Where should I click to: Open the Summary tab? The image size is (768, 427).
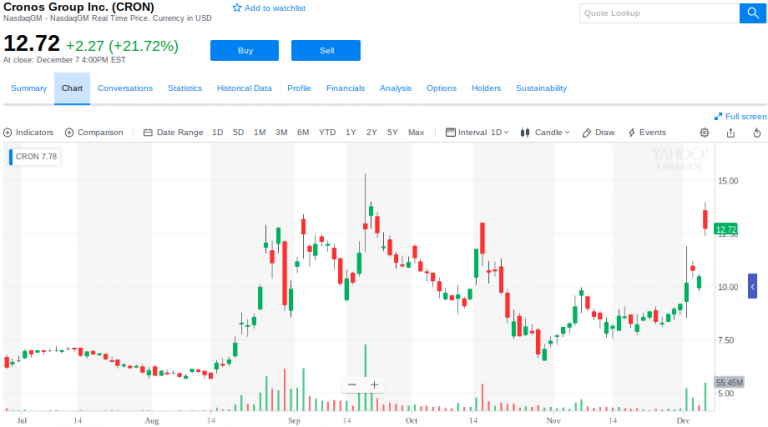point(29,88)
